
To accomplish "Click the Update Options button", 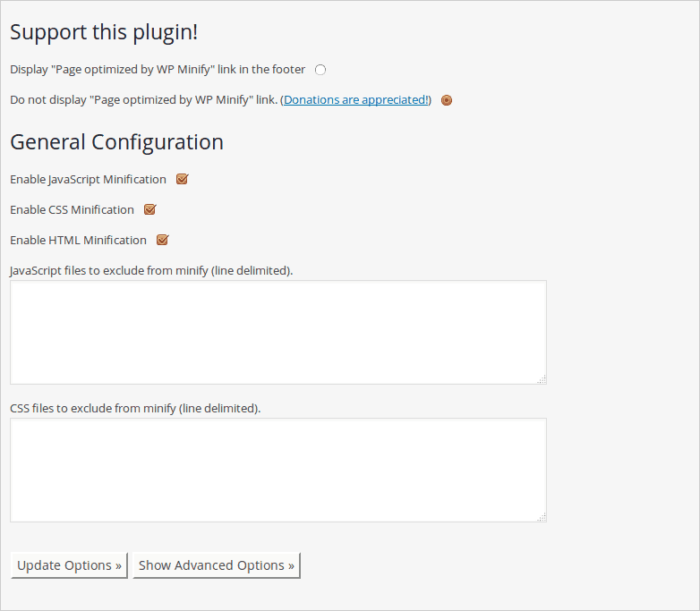I will pos(69,565).
